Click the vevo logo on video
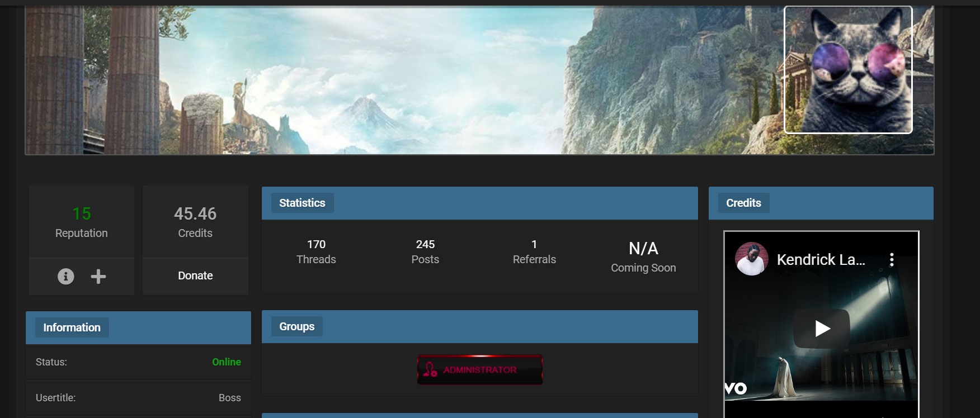Viewport: 980px width, 418px height. click(736, 388)
